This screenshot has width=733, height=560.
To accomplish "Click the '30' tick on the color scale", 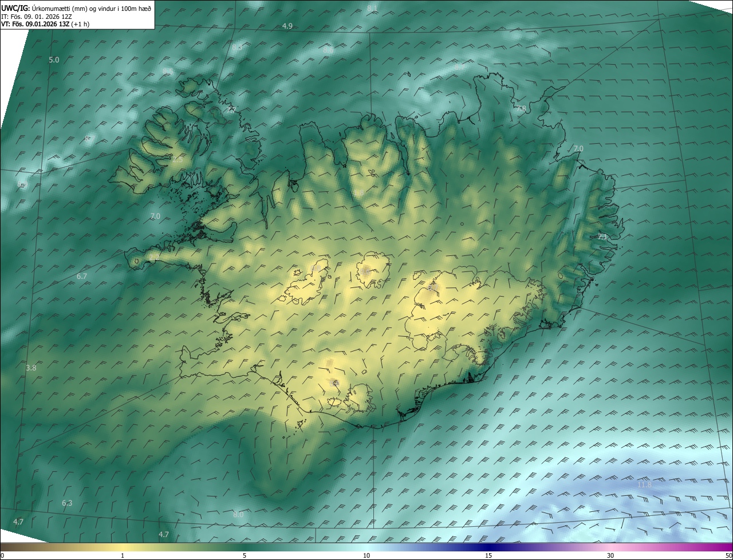I will click(x=610, y=555).
